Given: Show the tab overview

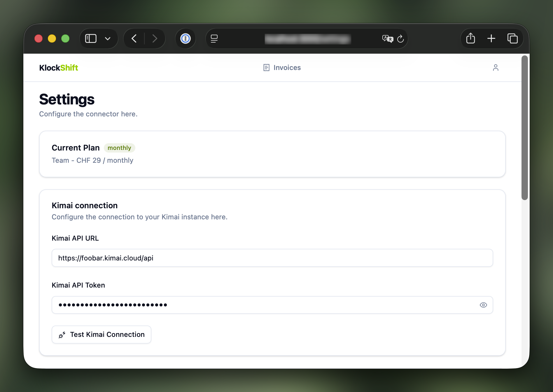Looking at the screenshot, I should point(512,38).
